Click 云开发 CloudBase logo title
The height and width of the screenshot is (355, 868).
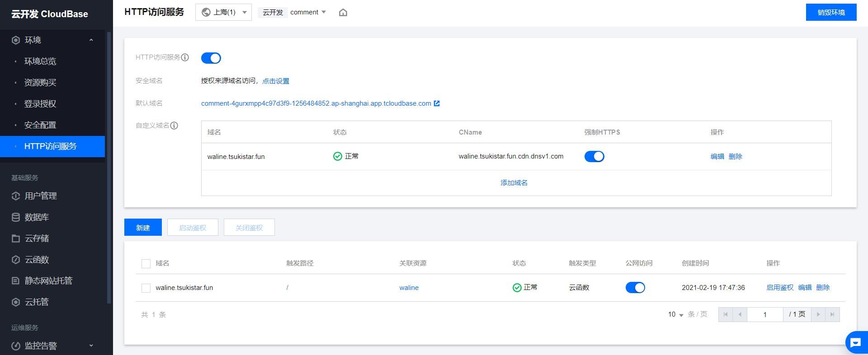click(50, 14)
